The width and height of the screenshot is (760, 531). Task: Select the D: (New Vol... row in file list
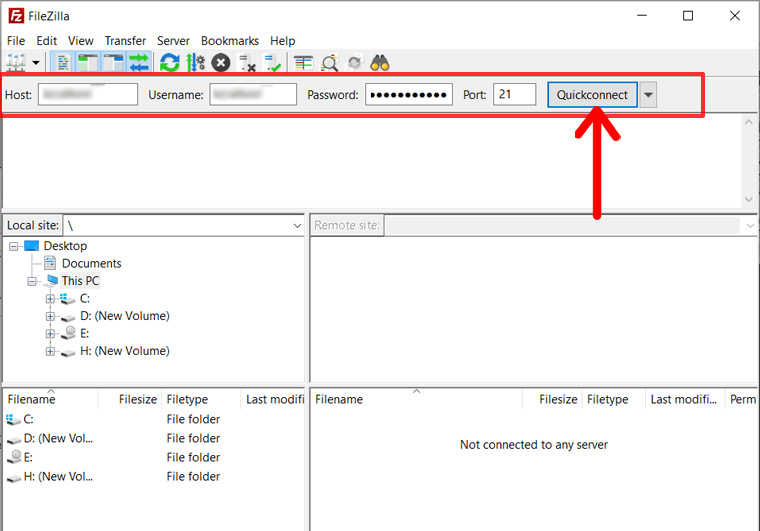154,438
